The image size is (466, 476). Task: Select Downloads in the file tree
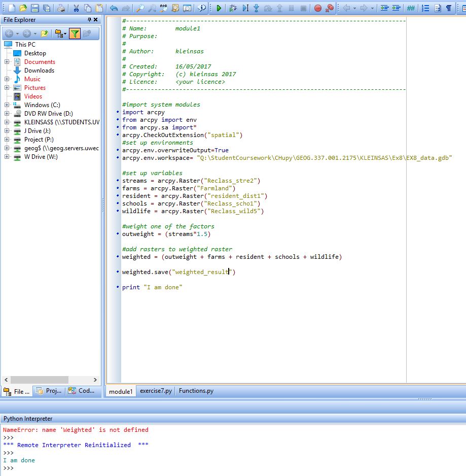39,71
